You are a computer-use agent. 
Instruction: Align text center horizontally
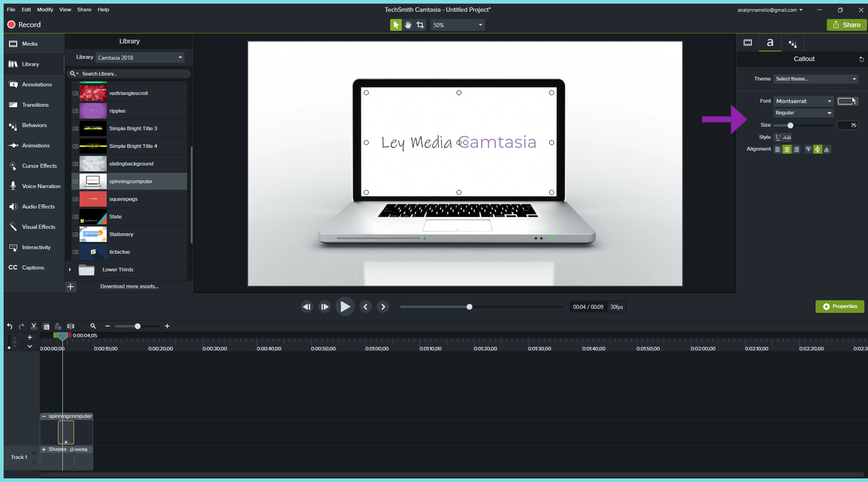coord(787,149)
